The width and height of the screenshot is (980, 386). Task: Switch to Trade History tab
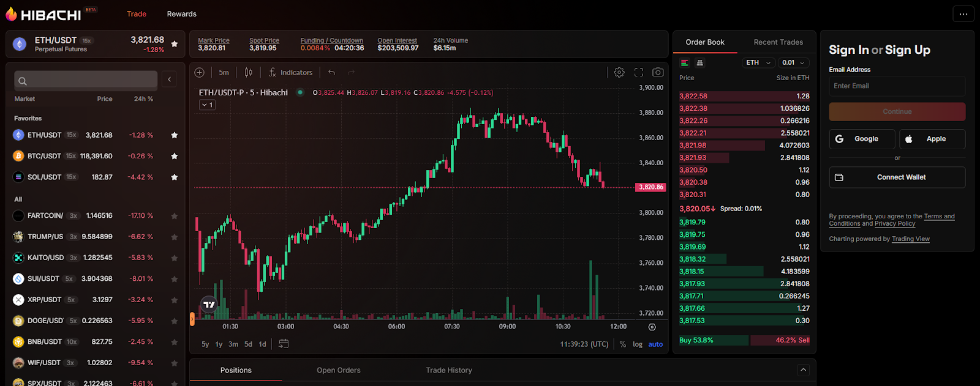click(449, 370)
